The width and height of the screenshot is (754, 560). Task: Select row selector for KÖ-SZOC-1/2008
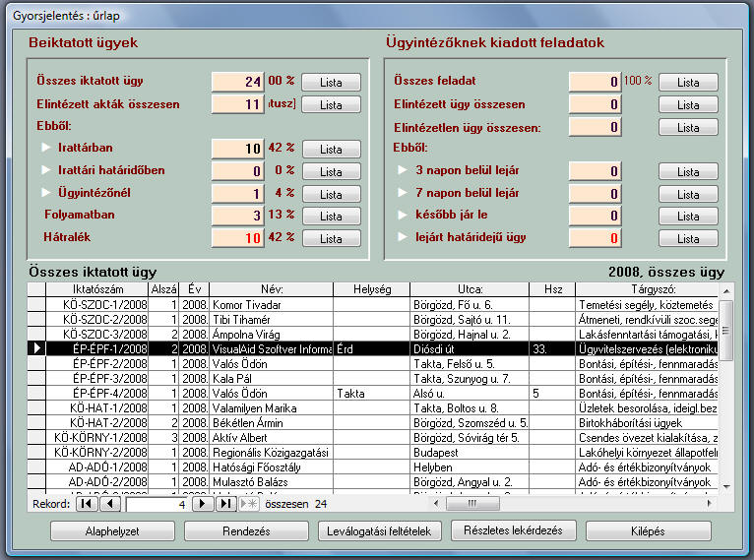[36, 305]
